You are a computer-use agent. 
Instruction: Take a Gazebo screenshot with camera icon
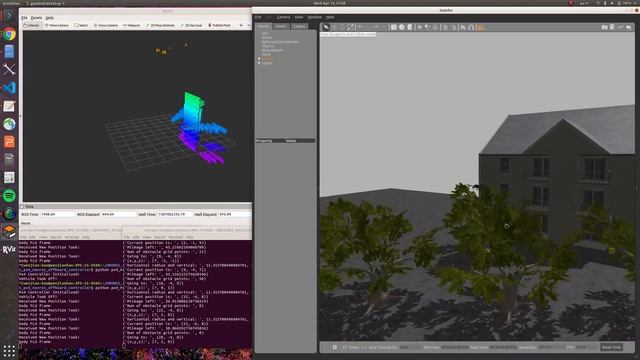coord(604,27)
